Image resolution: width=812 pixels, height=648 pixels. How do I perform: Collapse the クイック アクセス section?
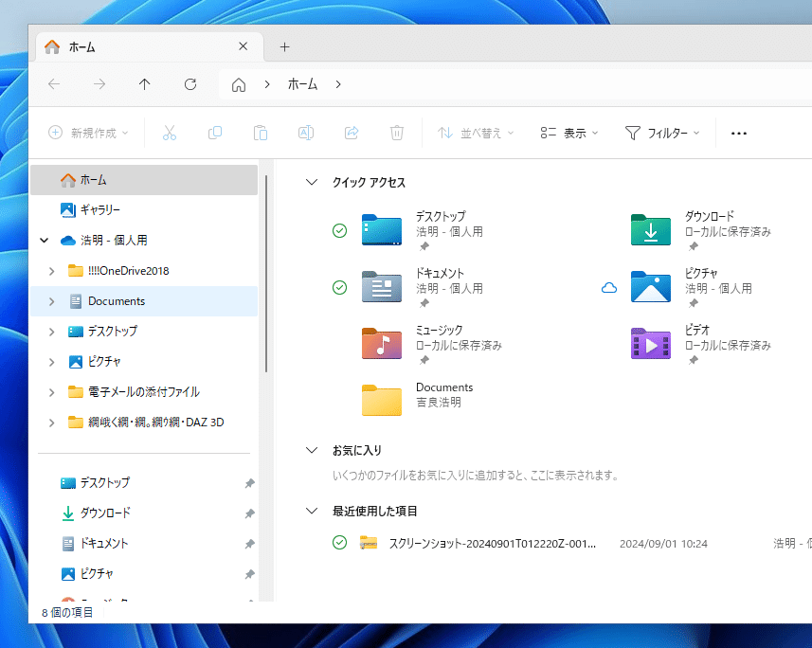[x=312, y=182]
